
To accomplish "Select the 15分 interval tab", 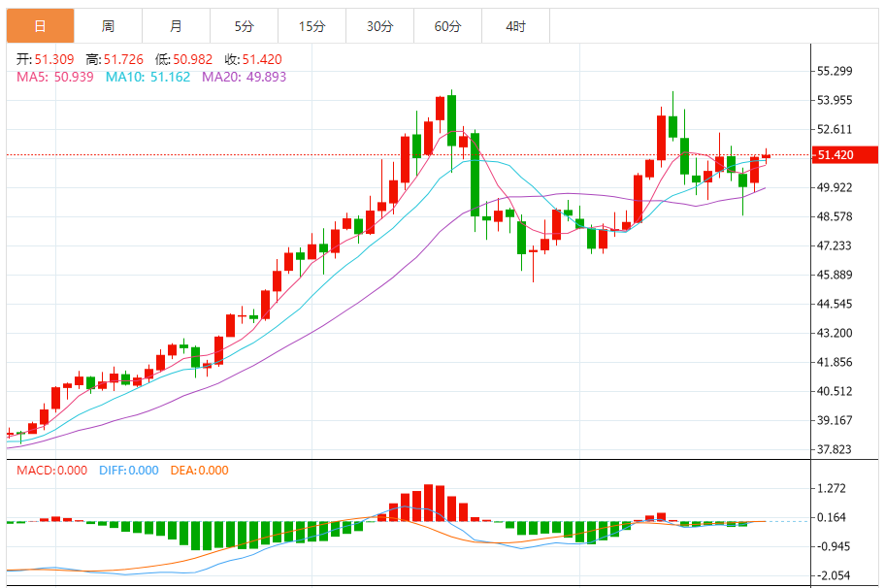I will 311,26.
